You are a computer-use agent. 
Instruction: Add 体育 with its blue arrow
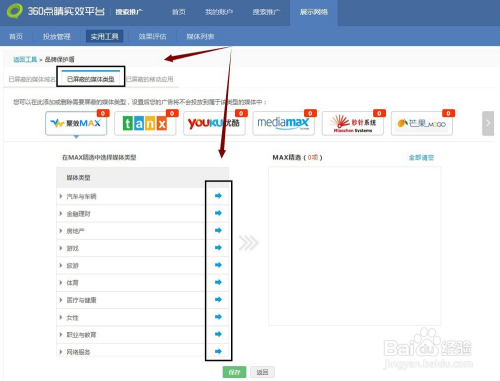pyautogui.click(x=218, y=282)
